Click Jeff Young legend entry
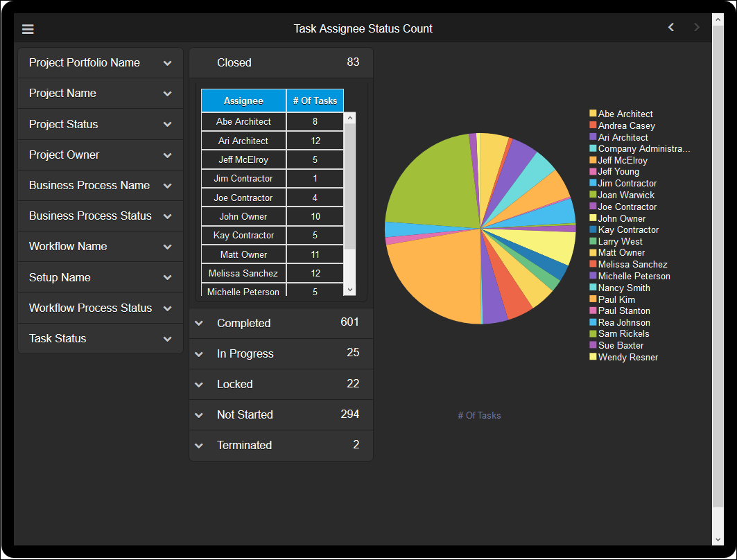This screenshot has height=560, width=737. point(615,171)
